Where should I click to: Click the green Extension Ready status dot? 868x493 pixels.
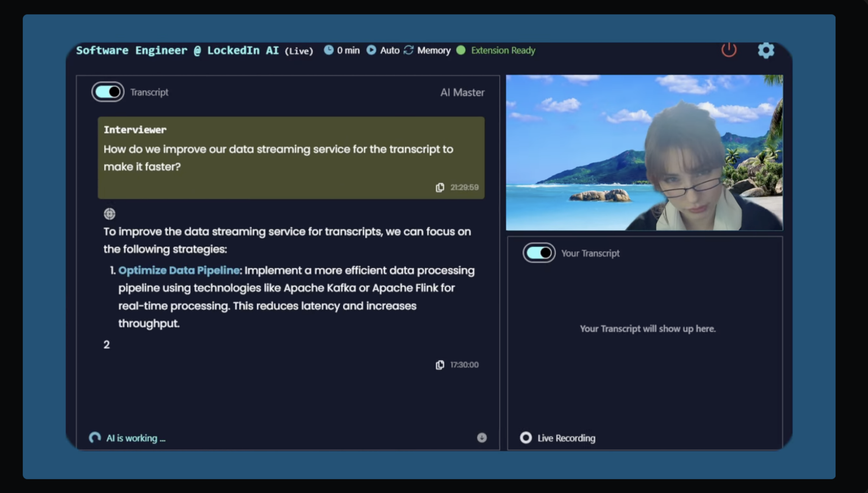(462, 50)
